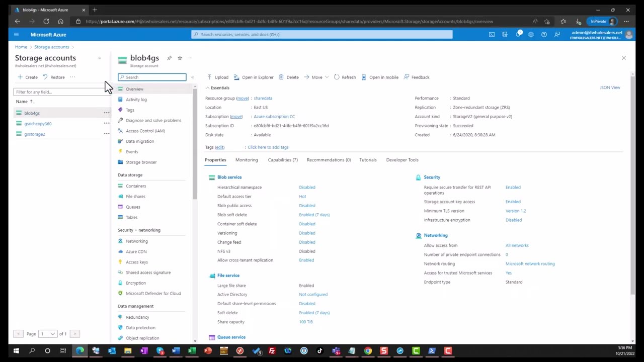Mark blob4gs as favorite with the star
The height and width of the screenshot is (362, 644).
point(180,58)
